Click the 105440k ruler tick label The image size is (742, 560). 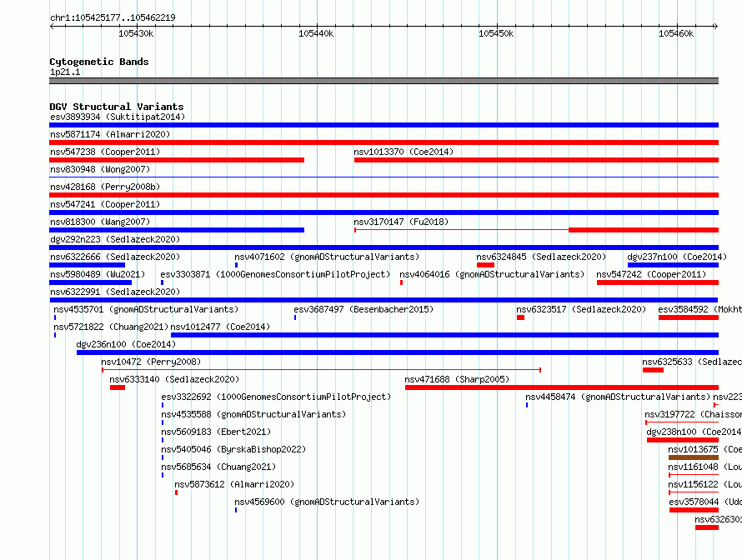pos(316,33)
